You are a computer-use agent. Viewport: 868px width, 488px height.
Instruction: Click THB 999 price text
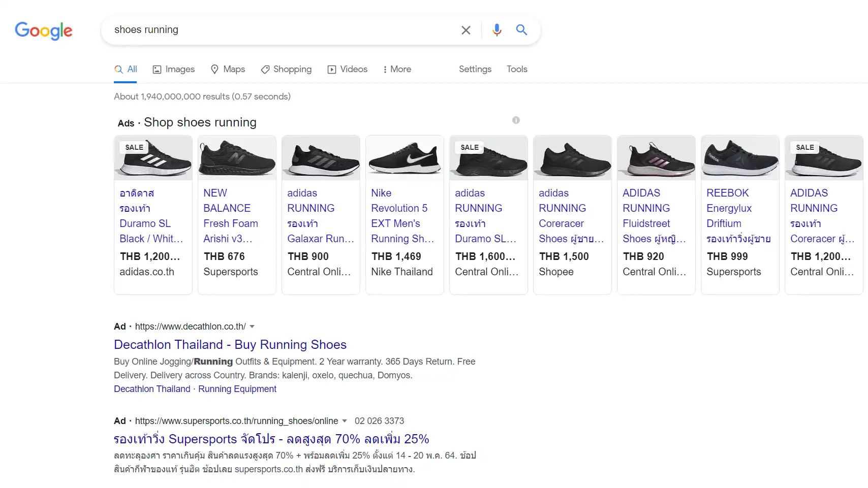727,256
